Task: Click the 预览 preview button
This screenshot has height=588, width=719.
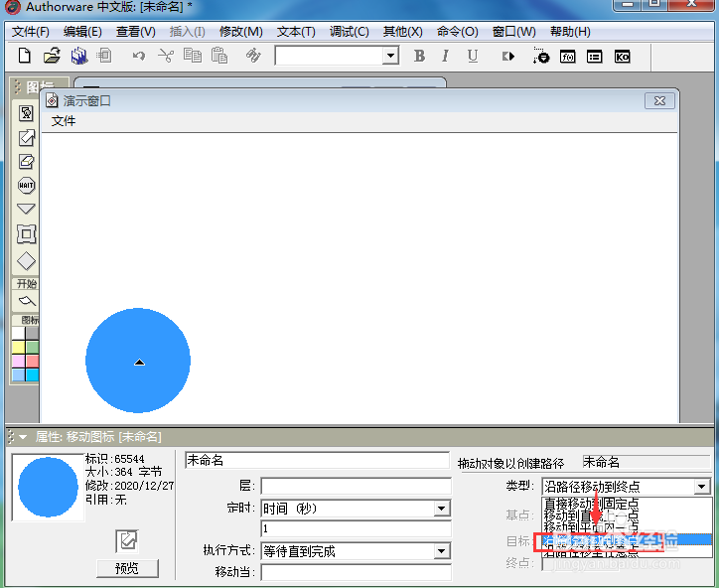Action: tap(127, 569)
